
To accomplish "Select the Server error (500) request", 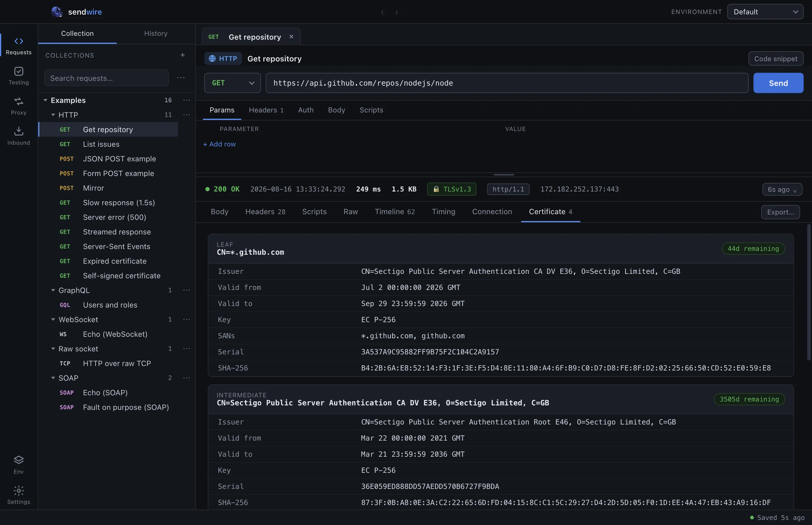I will 108,217.
